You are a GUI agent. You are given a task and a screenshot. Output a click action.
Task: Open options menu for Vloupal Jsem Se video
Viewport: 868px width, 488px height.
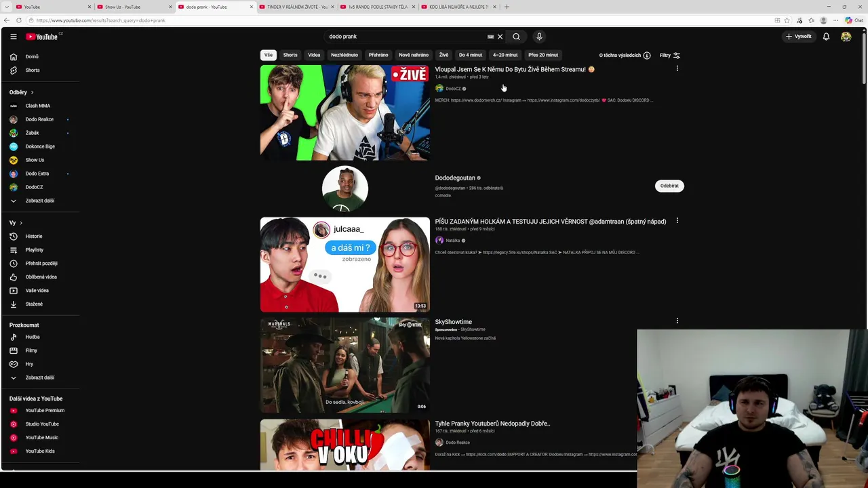click(677, 68)
